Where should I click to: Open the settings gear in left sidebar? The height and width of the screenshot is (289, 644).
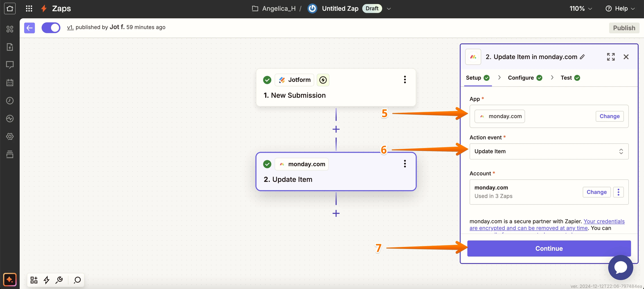[x=10, y=136]
